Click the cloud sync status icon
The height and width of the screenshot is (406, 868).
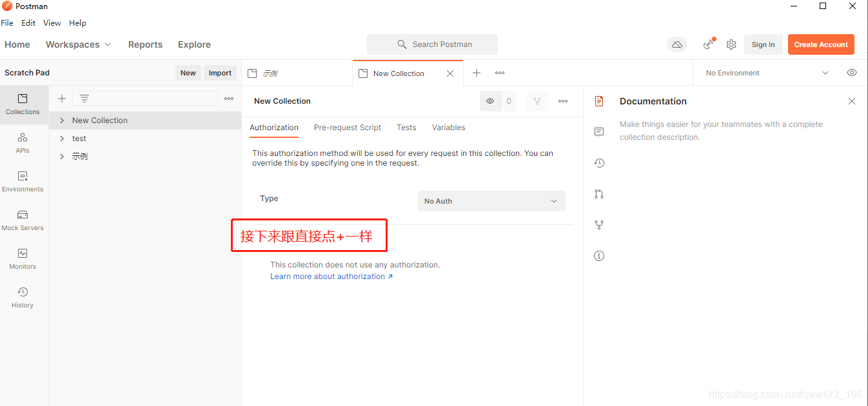677,44
